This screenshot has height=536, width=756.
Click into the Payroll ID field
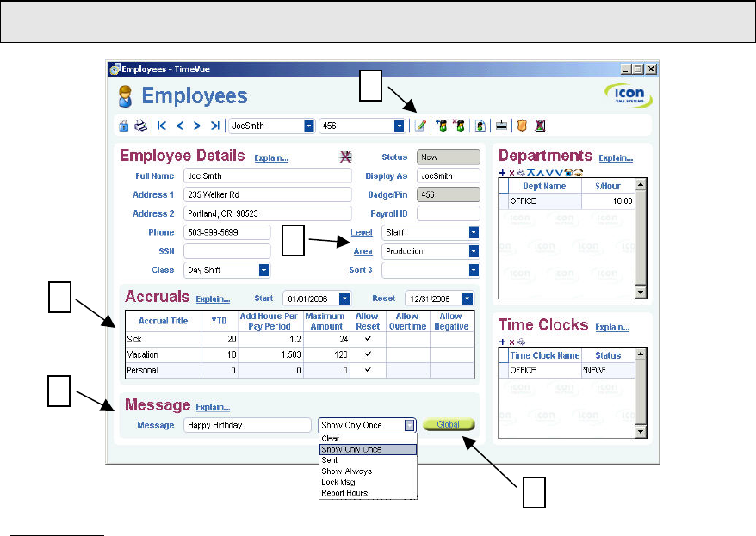449,213
